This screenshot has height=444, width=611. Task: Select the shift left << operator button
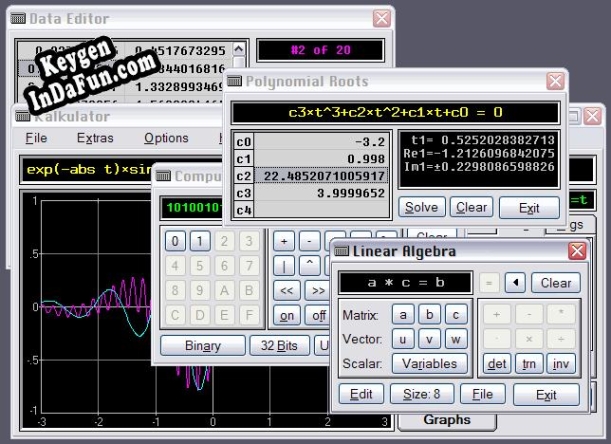[x=286, y=290]
